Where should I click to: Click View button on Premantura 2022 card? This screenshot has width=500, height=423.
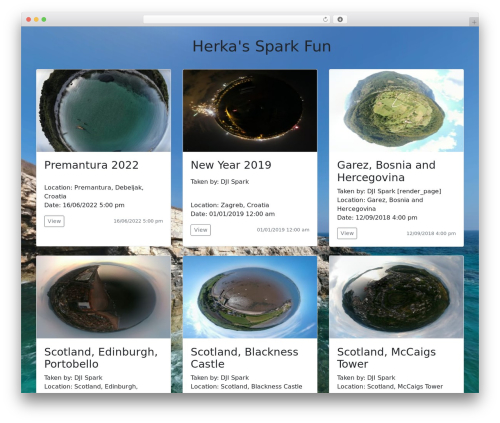[x=54, y=221]
